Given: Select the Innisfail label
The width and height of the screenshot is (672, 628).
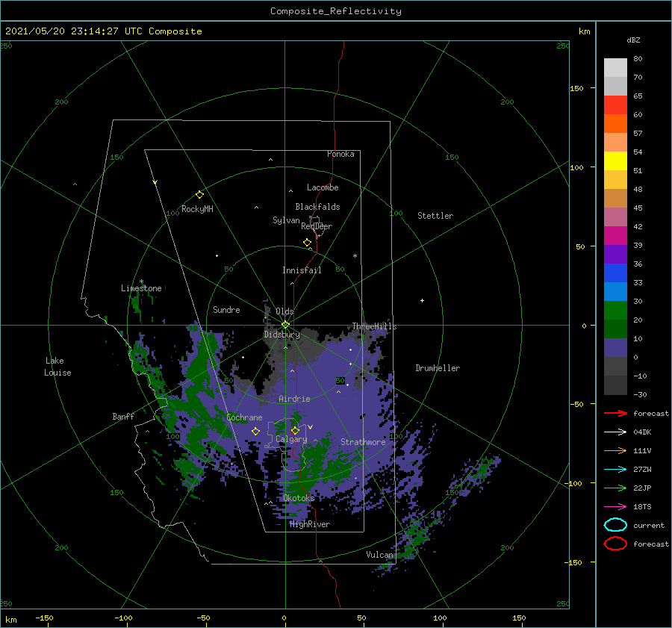Looking at the screenshot, I should click(x=302, y=270).
